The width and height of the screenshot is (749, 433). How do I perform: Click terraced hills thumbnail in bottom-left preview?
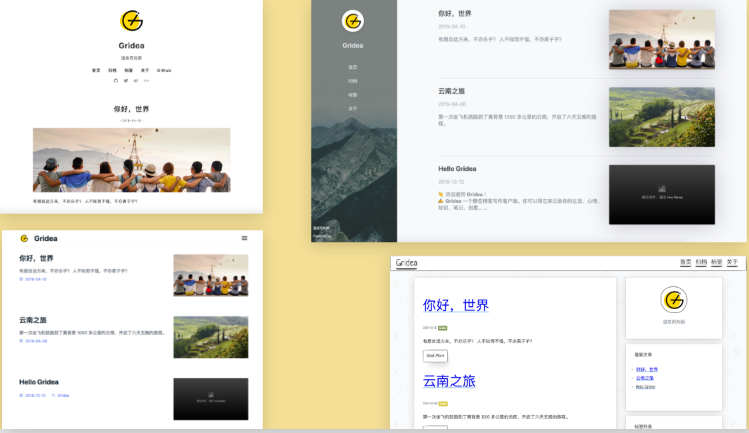pyautogui.click(x=211, y=337)
